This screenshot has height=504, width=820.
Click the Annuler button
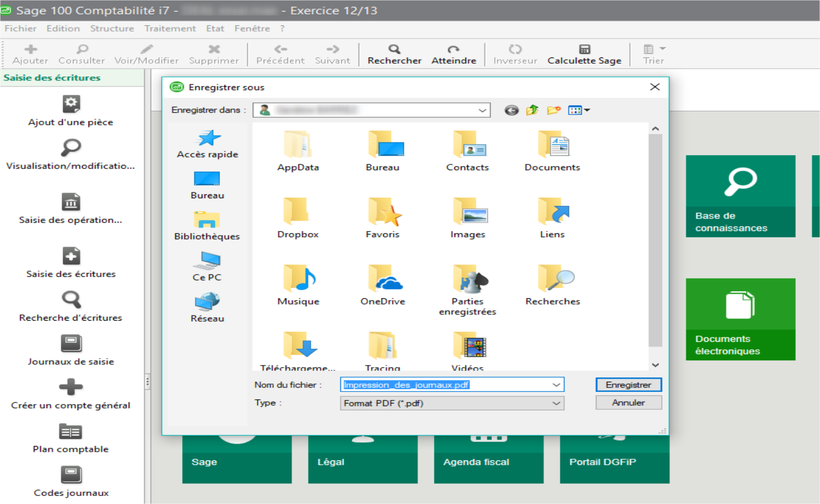(628, 403)
